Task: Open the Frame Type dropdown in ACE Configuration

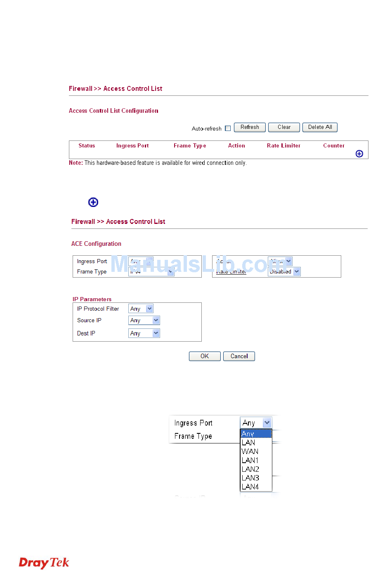Action: coord(151,271)
